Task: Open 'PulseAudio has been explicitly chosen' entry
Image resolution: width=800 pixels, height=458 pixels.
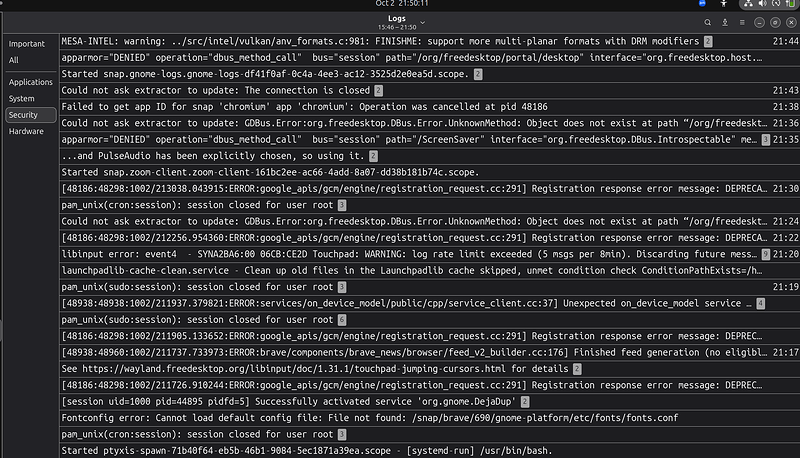Action: coord(430,156)
